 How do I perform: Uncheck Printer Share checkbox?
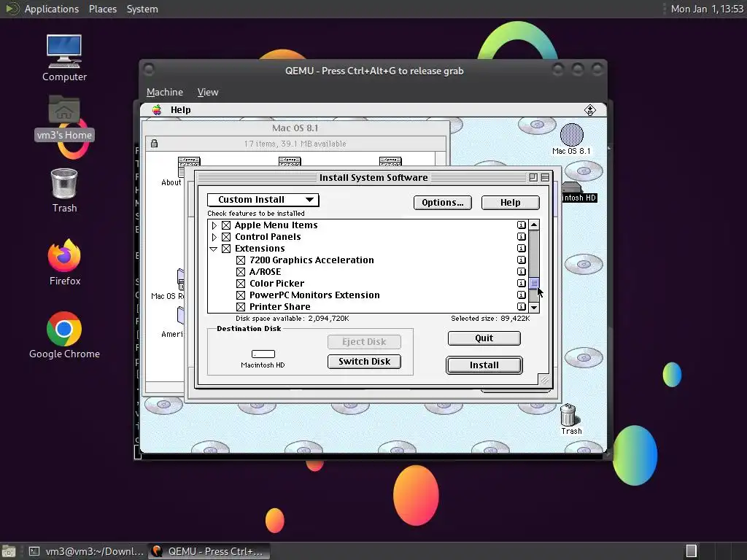pos(241,307)
